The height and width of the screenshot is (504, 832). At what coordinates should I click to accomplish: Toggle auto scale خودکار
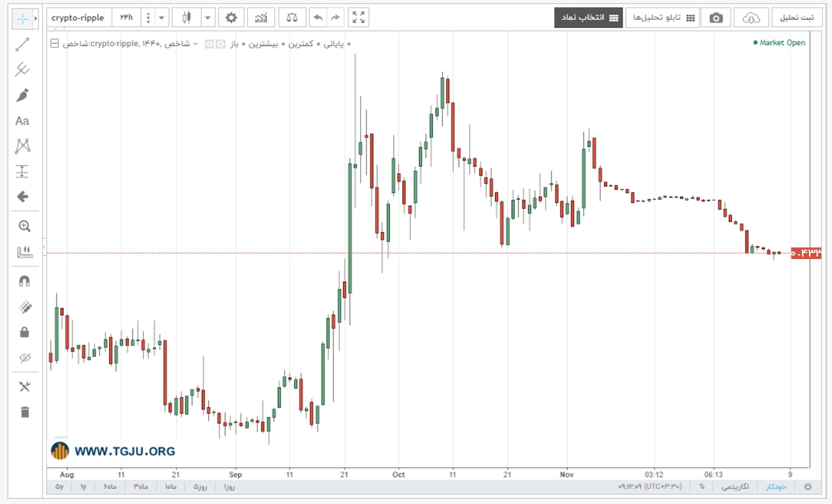click(x=776, y=487)
